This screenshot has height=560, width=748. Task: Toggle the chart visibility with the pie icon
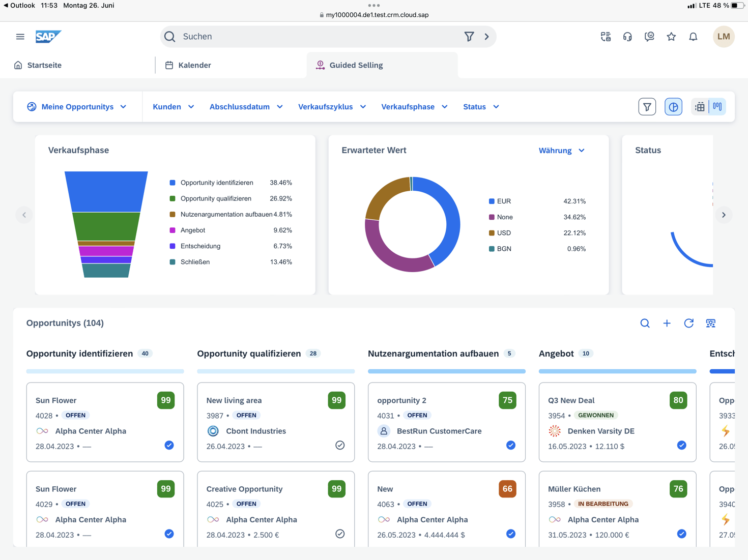(x=673, y=107)
